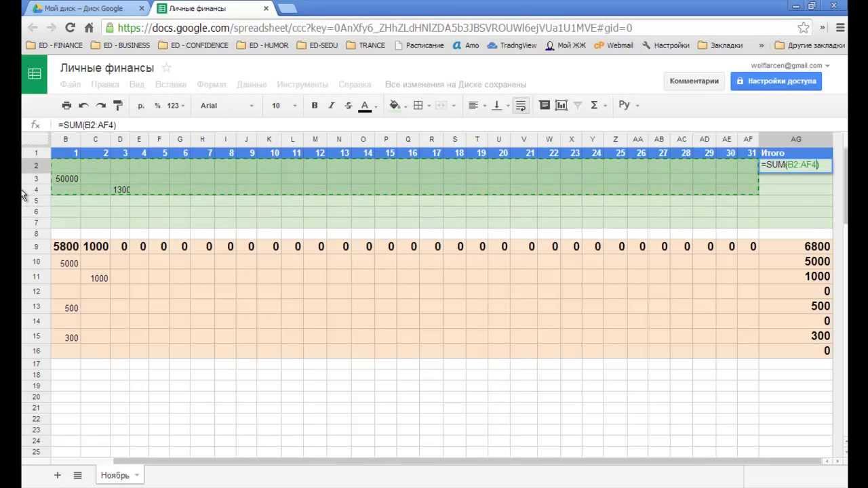The height and width of the screenshot is (488, 868).
Task: Click the formula bar input
Action: 448,125
